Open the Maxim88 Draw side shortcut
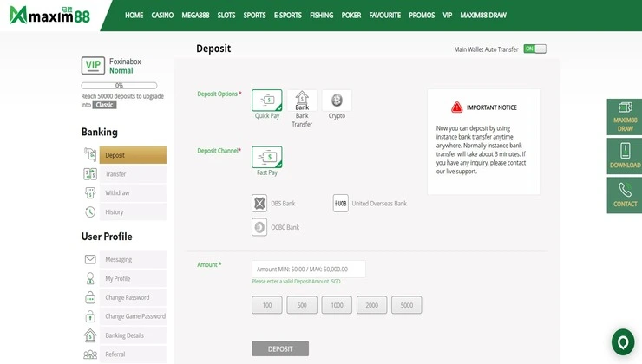This screenshot has width=642, height=364. [625, 117]
